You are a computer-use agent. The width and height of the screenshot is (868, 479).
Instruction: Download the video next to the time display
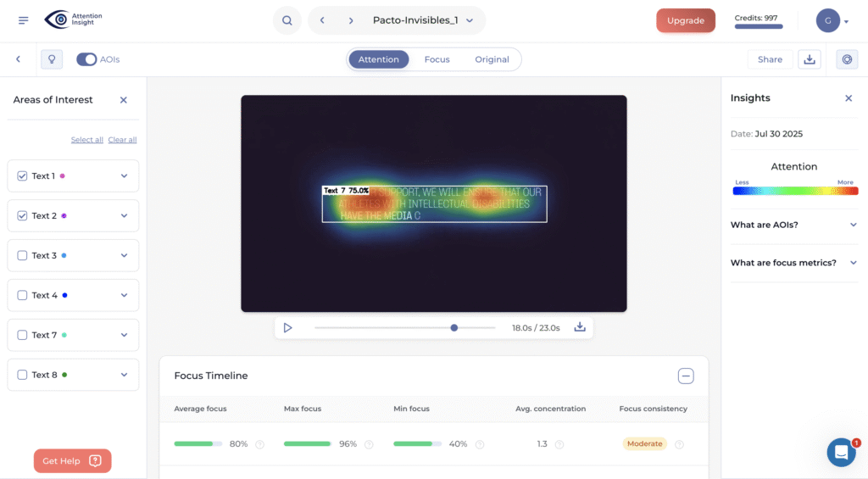(x=580, y=327)
